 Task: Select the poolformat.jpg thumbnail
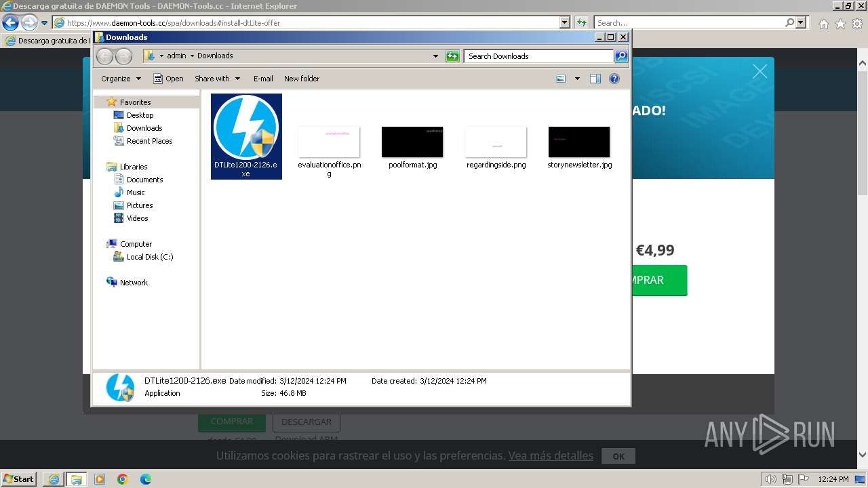(x=412, y=142)
